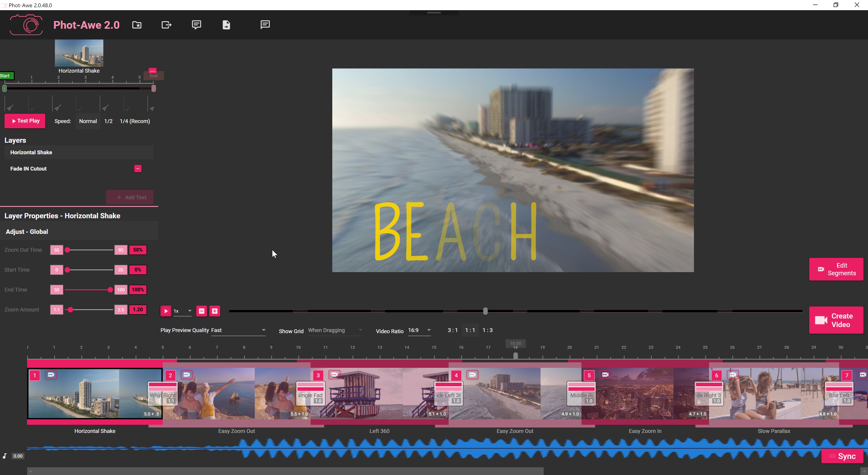Viewport: 868px width, 475px height.
Task: Click the pink three-dots button above End
Action: tap(153, 71)
